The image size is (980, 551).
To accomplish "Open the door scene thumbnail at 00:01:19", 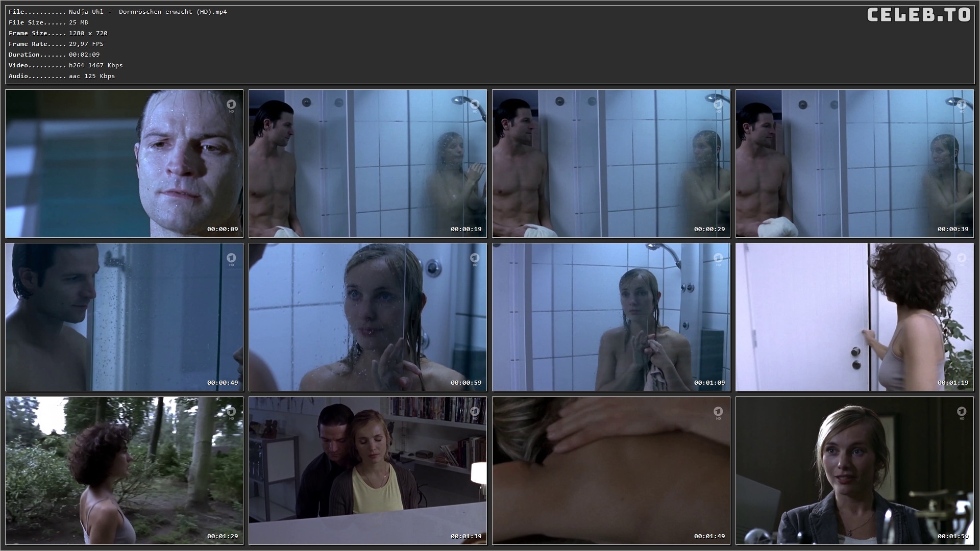I will pyautogui.click(x=854, y=317).
